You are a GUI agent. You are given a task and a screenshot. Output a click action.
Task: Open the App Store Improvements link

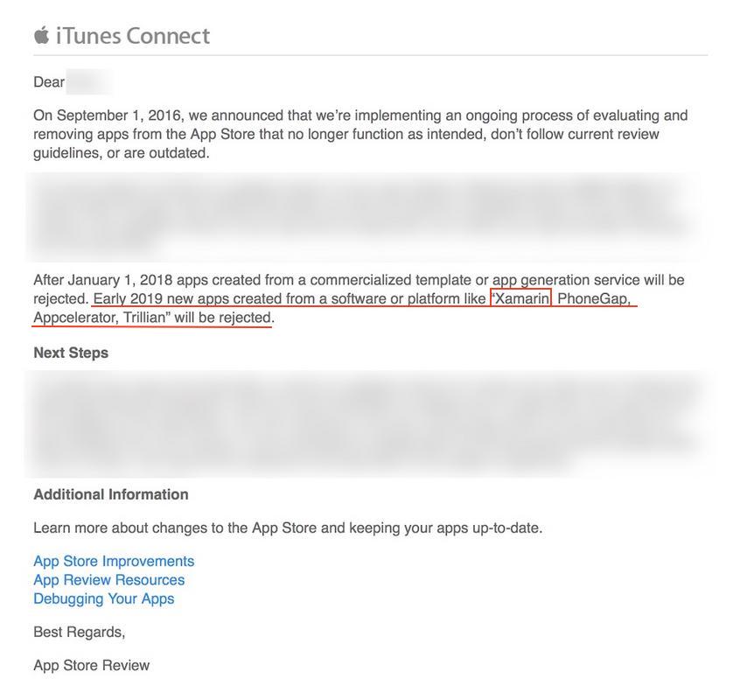coord(114,561)
